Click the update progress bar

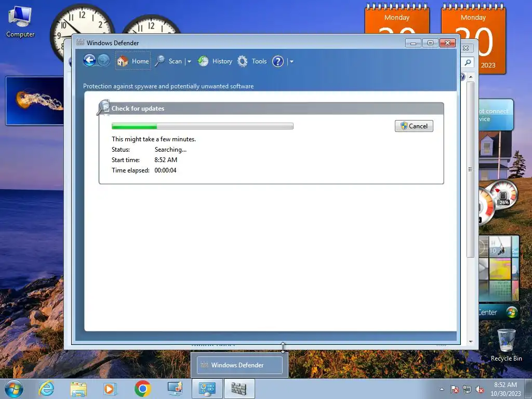(x=203, y=126)
